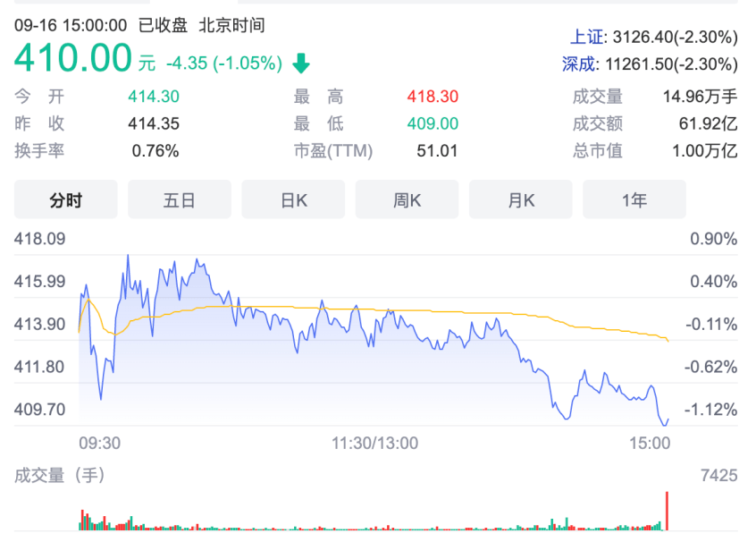Click the 成交量 value 14.96万手
Viewport: 756px width, 542px height.
700,97
